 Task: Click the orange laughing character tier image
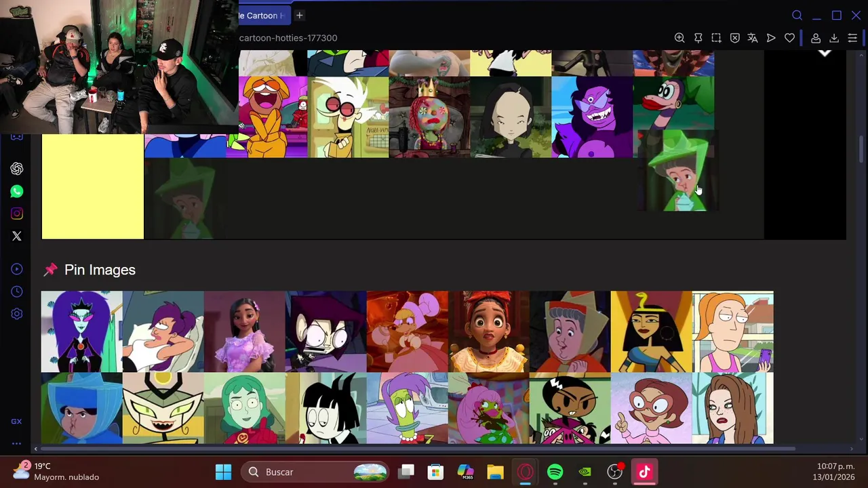click(x=272, y=117)
